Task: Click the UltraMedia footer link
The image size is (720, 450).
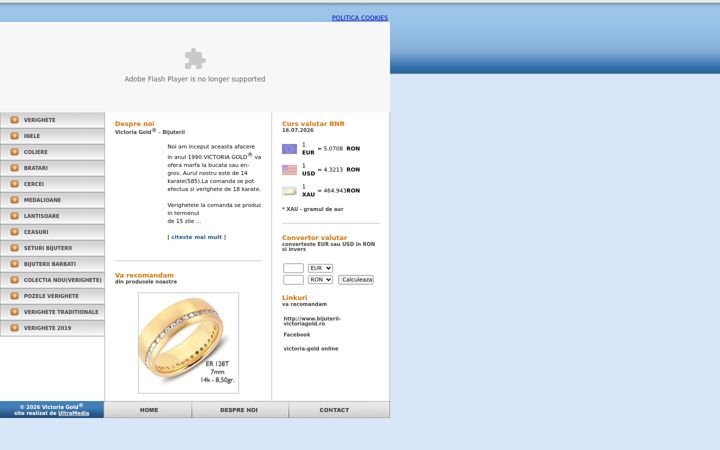Action: pos(73,413)
